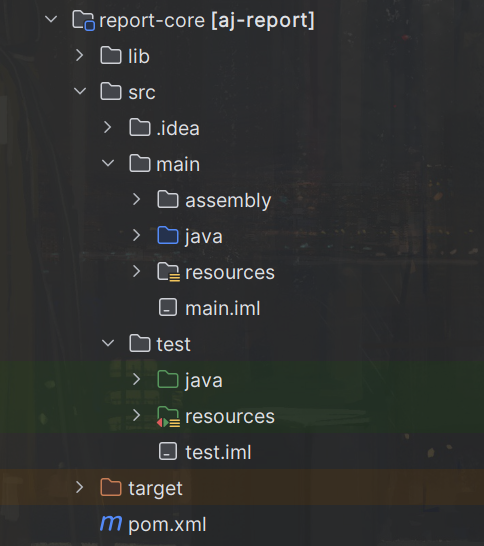The height and width of the screenshot is (546, 484).
Task: Click the orange target folder icon
Action: coord(111,487)
